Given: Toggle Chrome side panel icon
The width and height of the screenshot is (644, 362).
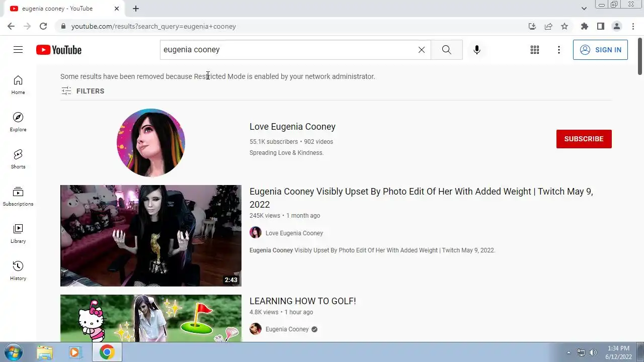Looking at the screenshot, I should coord(601,26).
